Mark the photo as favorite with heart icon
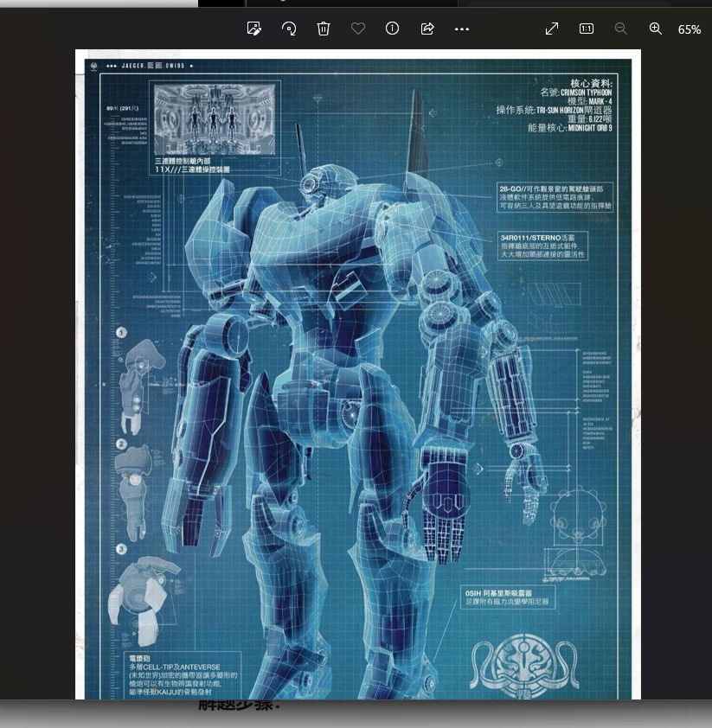The image size is (712, 728). (358, 29)
